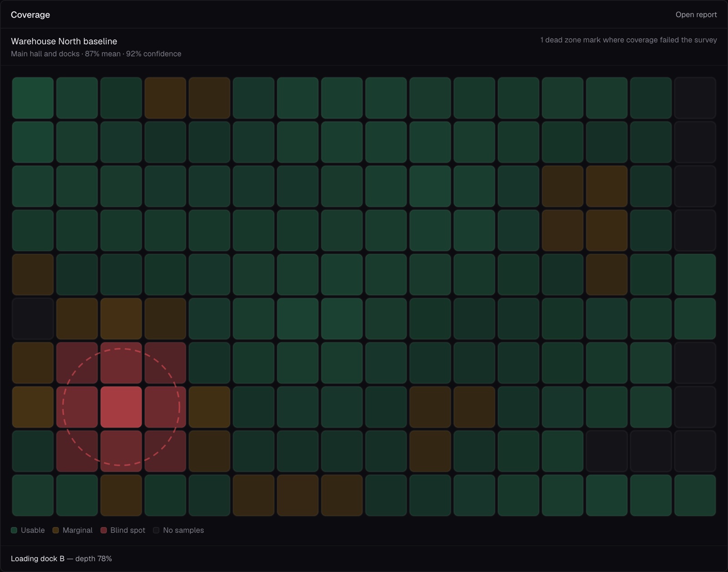This screenshot has height=572, width=728.
Task: Select the 'Marginal' legend label
Action: [77, 530]
